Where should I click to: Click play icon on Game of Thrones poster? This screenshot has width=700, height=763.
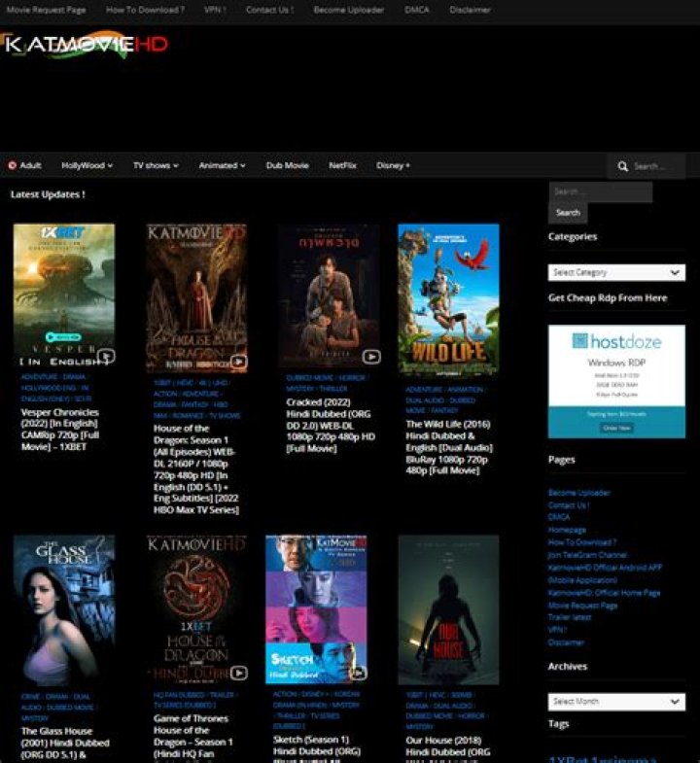(x=238, y=673)
